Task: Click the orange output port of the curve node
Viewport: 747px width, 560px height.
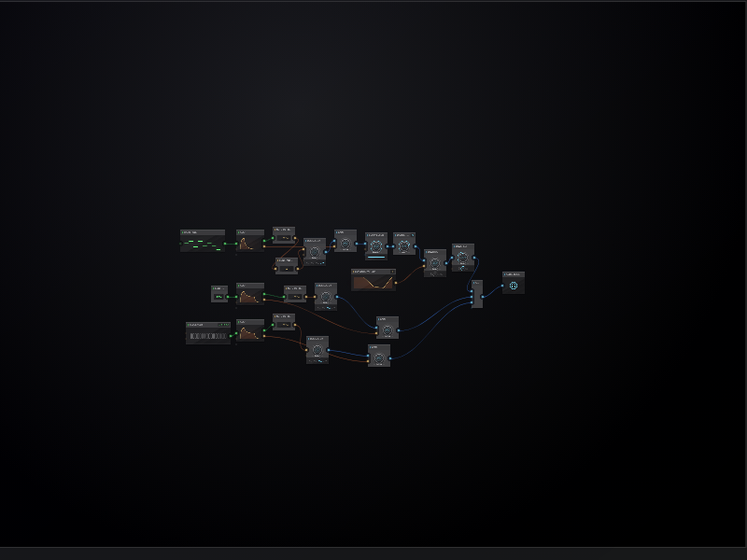Action: point(396,283)
